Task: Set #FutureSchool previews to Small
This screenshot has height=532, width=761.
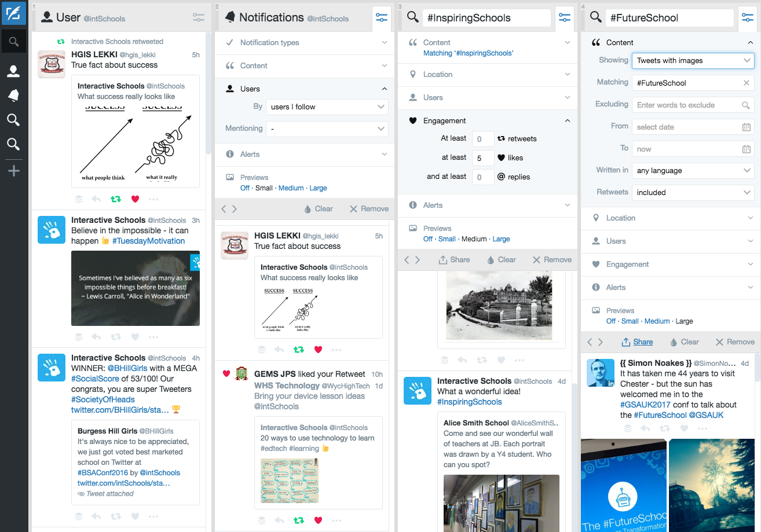Action: pyautogui.click(x=630, y=321)
